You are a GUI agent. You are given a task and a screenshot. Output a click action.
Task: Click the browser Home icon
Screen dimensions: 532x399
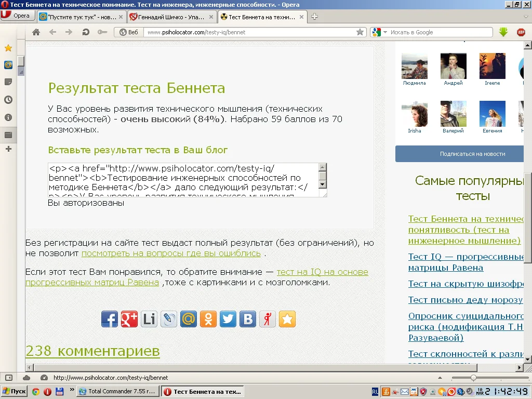(36, 32)
